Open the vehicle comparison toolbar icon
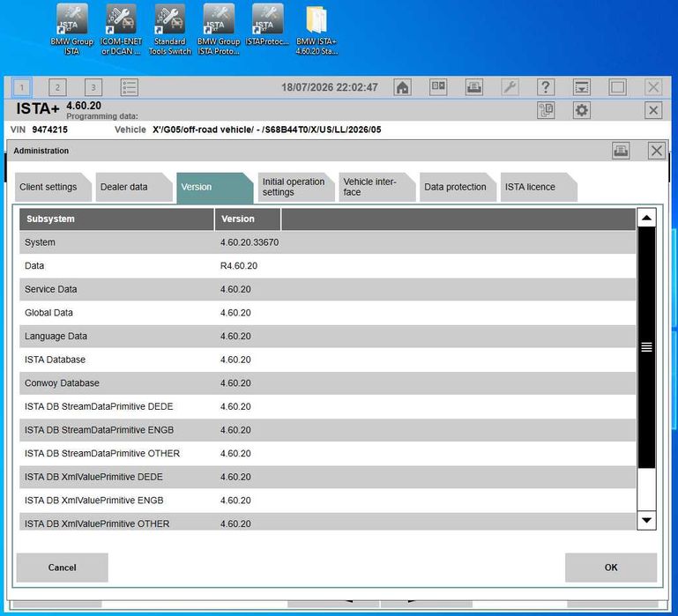 438,87
